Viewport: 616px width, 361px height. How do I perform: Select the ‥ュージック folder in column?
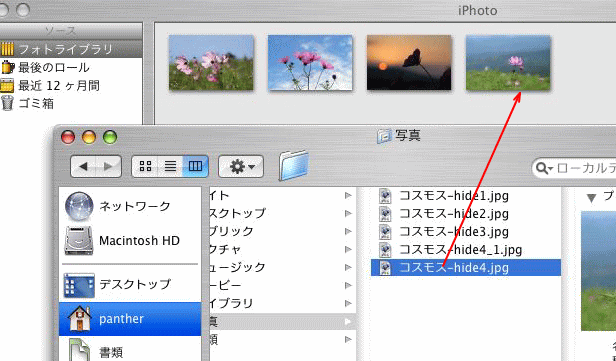tap(282, 268)
